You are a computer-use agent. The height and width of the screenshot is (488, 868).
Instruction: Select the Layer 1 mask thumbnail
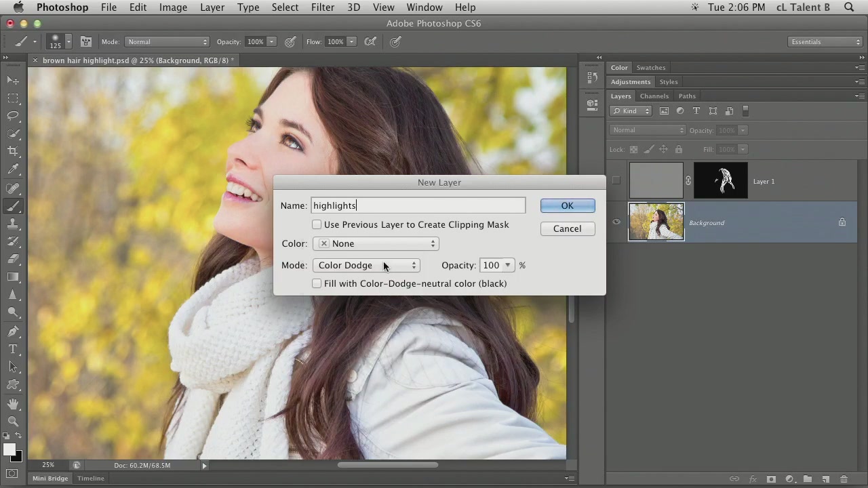pyautogui.click(x=720, y=180)
